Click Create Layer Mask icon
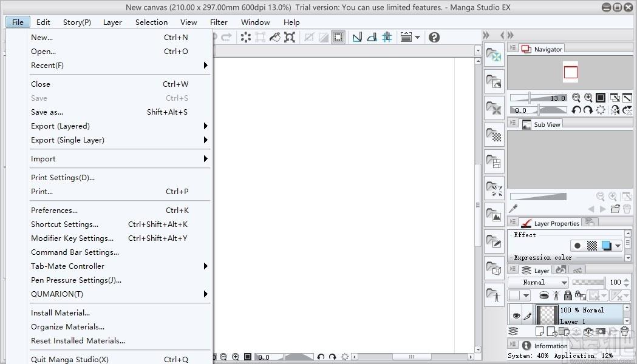 [601, 331]
